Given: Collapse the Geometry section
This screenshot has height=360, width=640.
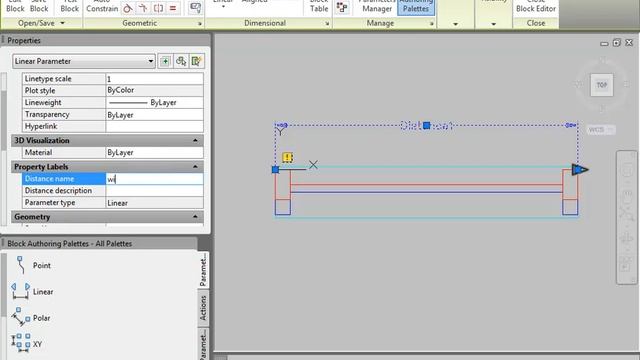Looking at the screenshot, I should tap(195, 217).
